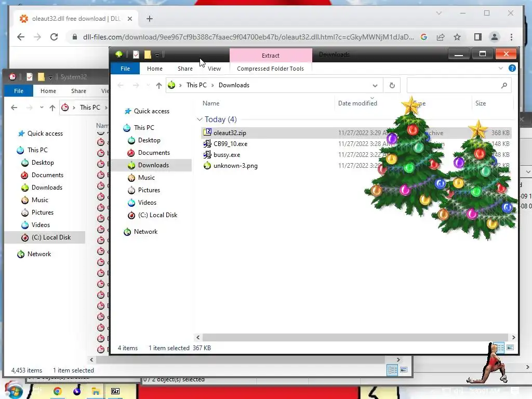This screenshot has width=532, height=399.
Task: Select Quick access in Downloads navigation pane
Action: (x=147, y=111)
